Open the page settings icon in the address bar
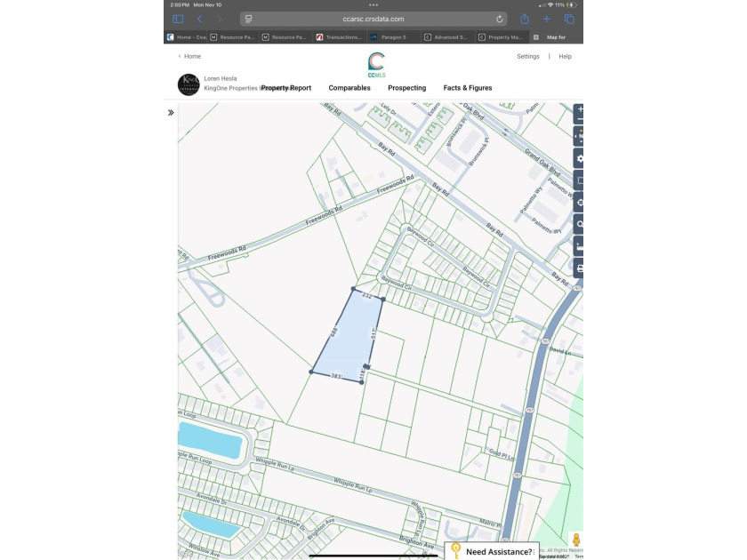 click(248, 19)
